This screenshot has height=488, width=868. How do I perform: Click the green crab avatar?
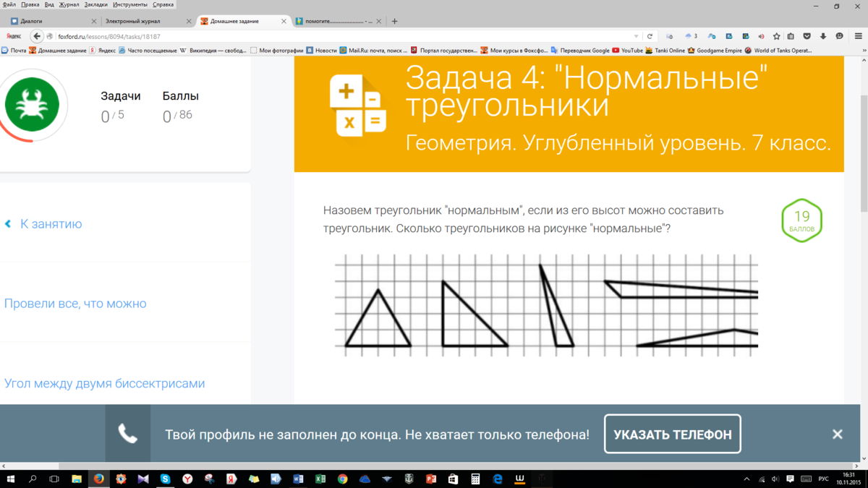click(x=32, y=105)
